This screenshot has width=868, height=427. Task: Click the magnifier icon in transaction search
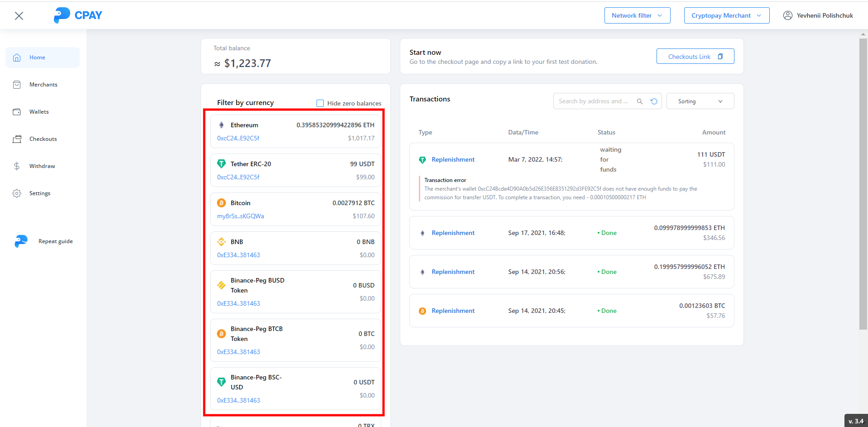[640, 101]
